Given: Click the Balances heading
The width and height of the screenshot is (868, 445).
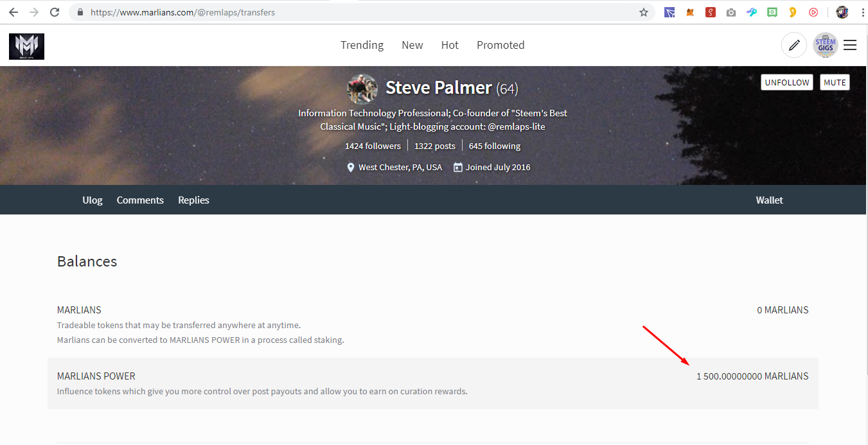Looking at the screenshot, I should (x=87, y=261).
